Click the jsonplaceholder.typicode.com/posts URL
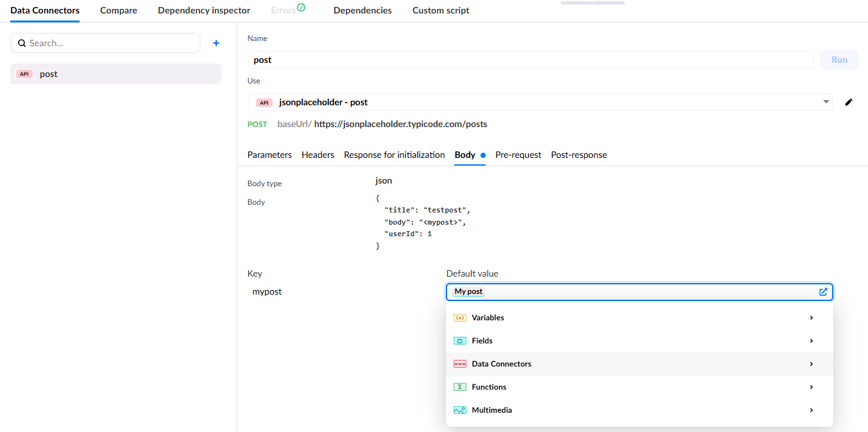 coord(401,124)
